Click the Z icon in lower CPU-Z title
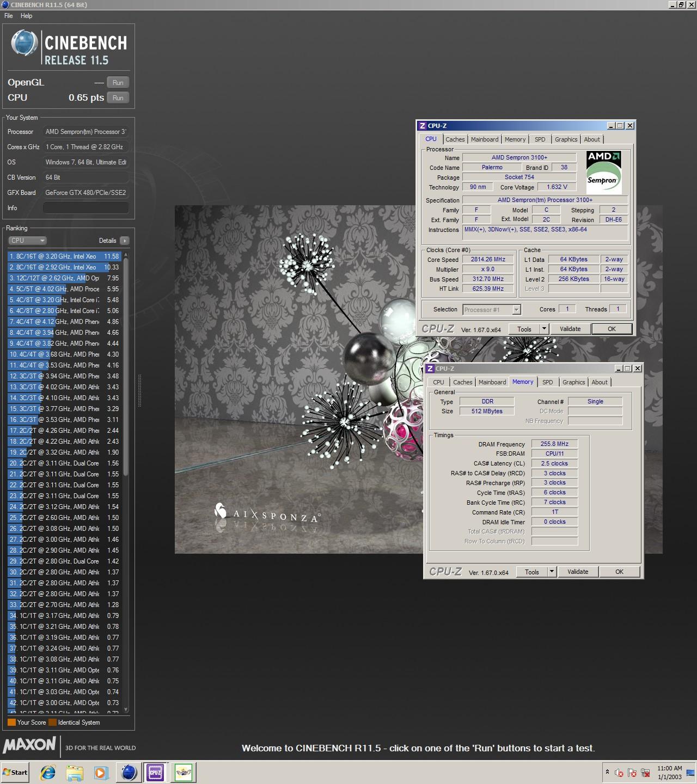Viewport: 697px width, 784px height. pos(430,369)
